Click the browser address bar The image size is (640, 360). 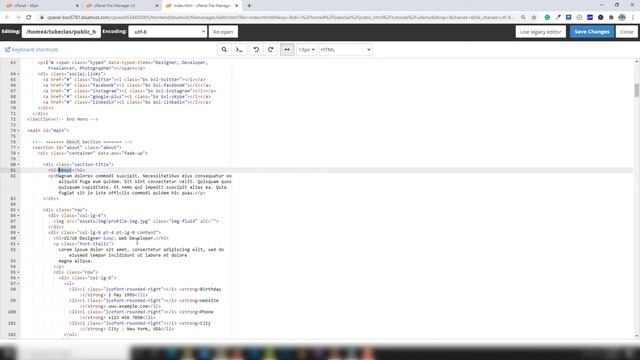coord(280,17)
